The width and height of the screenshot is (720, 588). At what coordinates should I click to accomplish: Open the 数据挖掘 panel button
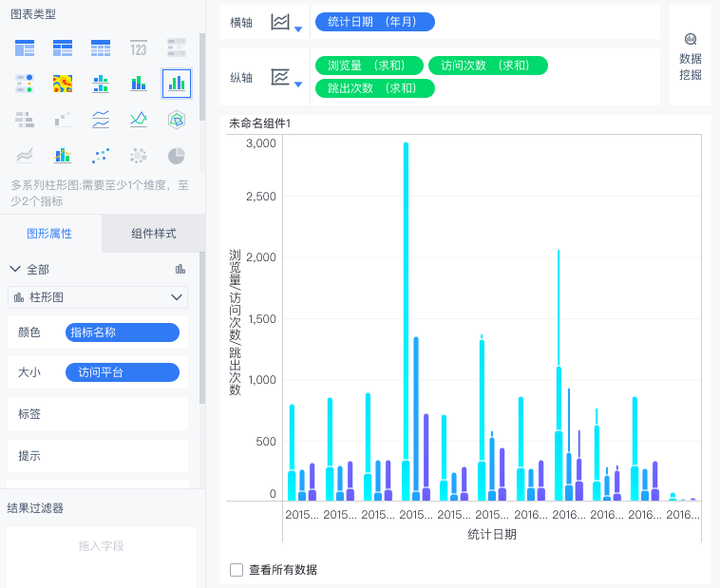691,55
